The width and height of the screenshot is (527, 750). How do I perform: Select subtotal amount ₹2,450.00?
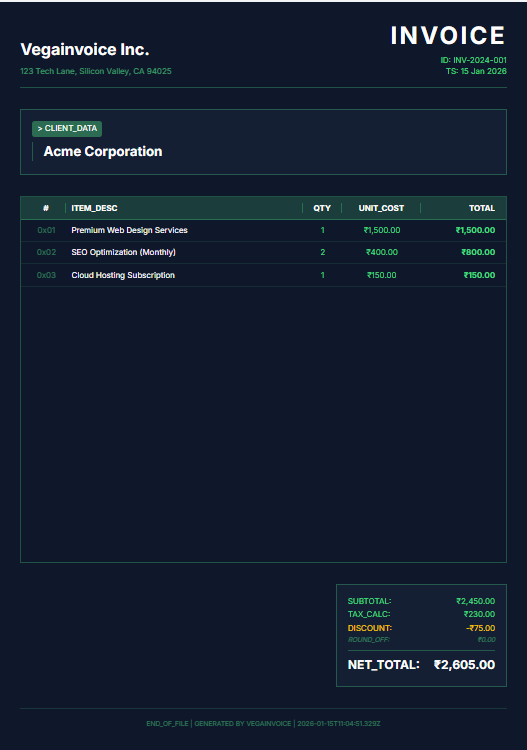click(x=475, y=601)
